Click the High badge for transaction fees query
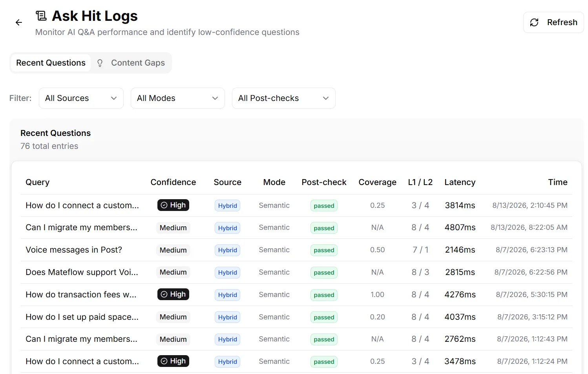Viewport: 588px width, 374px height. [173, 294]
